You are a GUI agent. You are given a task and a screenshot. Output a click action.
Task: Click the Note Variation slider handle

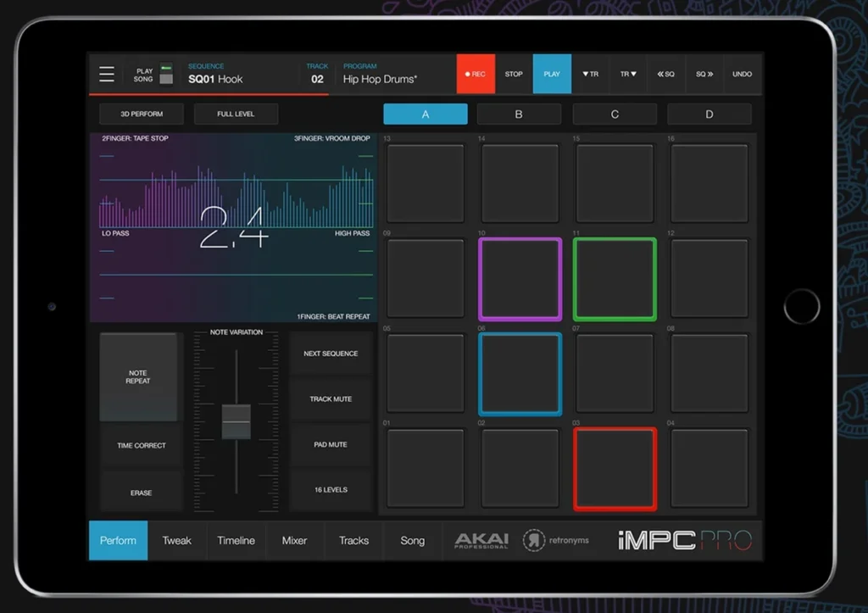click(236, 421)
